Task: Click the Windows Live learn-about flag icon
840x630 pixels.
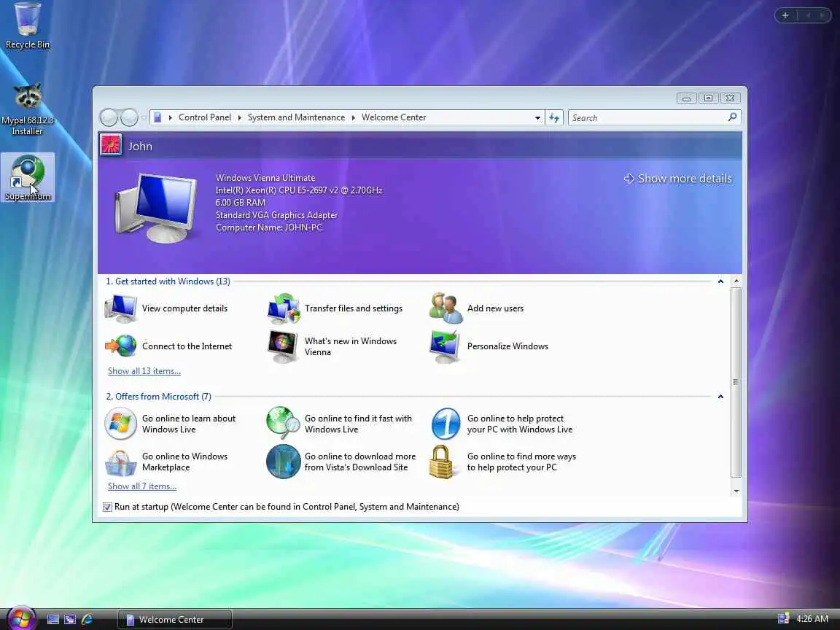Action: [x=120, y=424]
